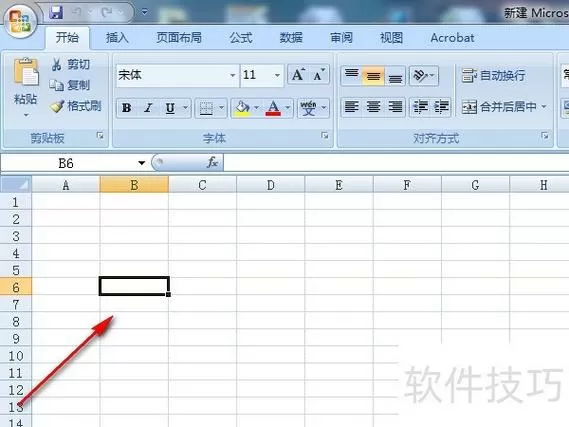Click the 粘贴 paste clipboard icon
The width and height of the screenshot is (569, 427).
[25, 73]
